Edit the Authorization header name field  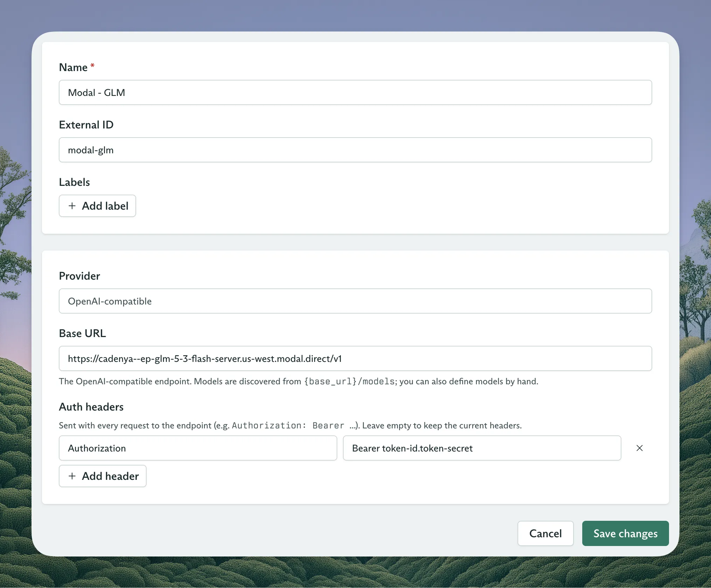pos(198,448)
